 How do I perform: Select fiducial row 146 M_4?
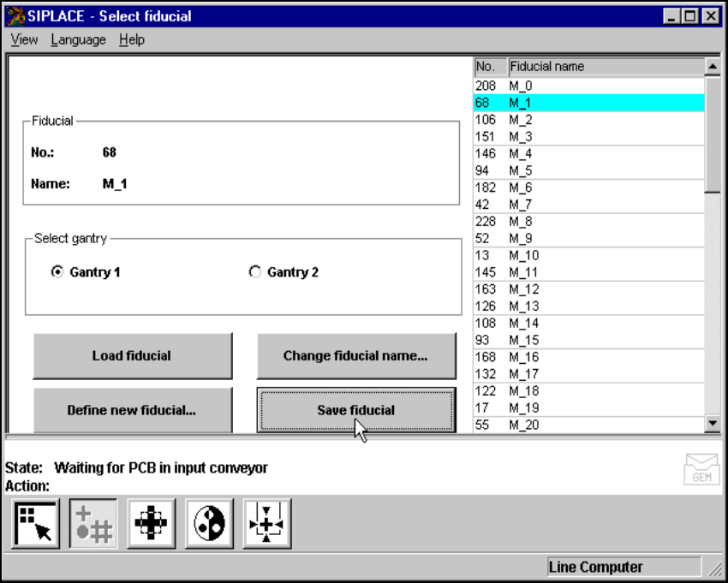coord(588,153)
